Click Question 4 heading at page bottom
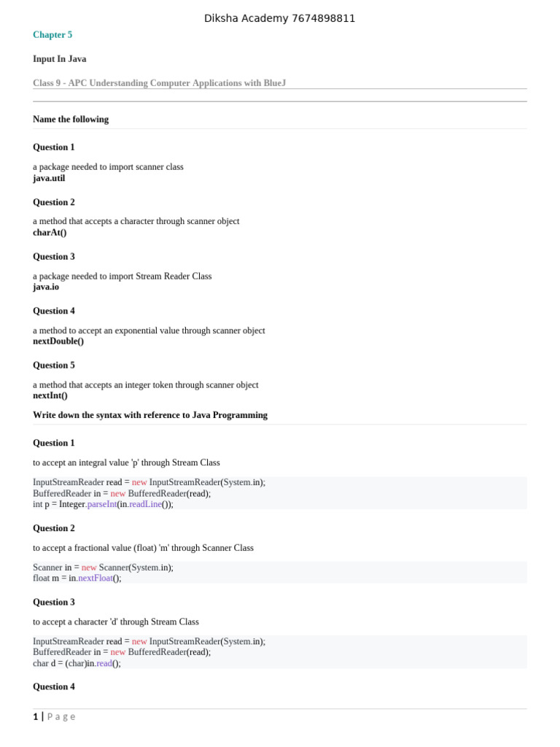The height and width of the screenshot is (747, 560). click(x=54, y=686)
